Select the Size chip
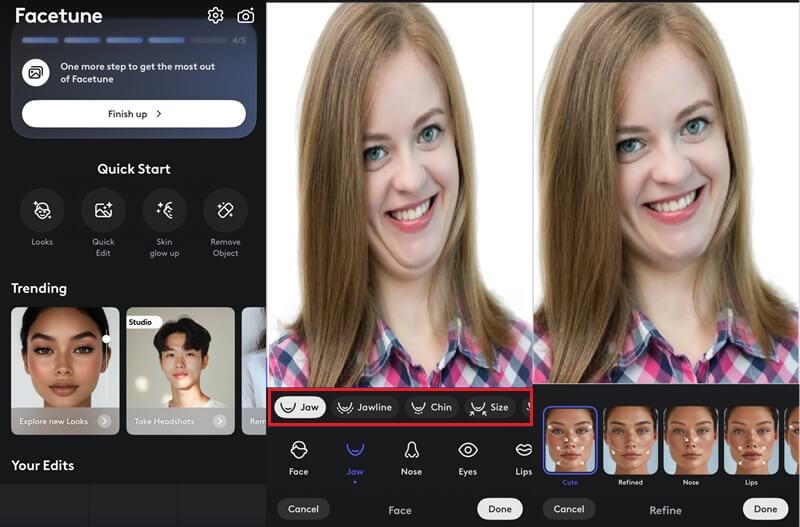 (x=490, y=407)
